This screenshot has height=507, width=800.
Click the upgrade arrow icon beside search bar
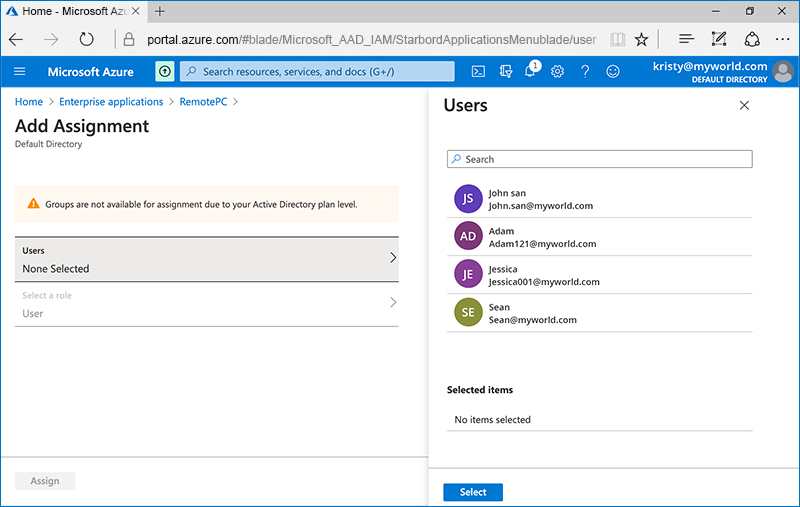pyautogui.click(x=165, y=72)
